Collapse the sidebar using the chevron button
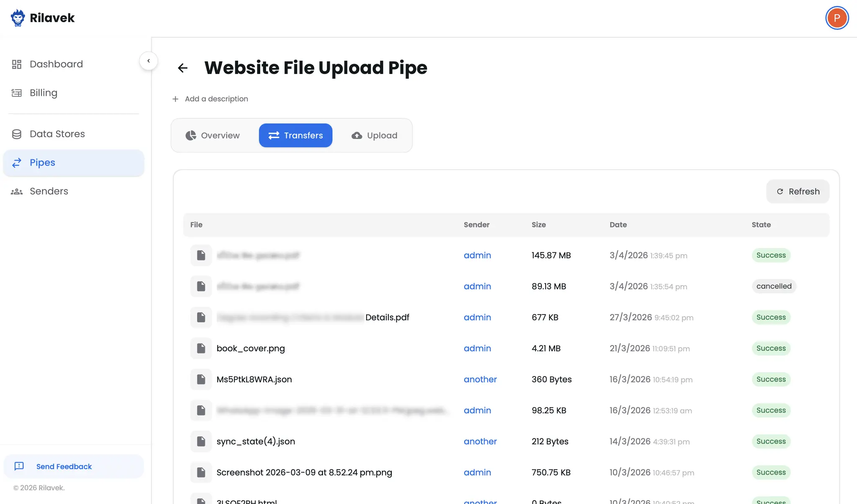The image size is (857, 504). (149, 61)
